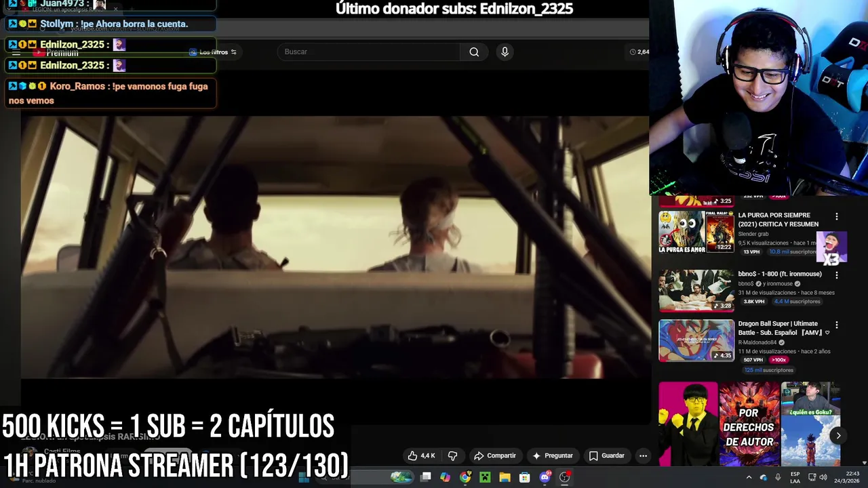Open Minecraft creeper icon in taskbar
868x488 pixels.
coord(485,477)
